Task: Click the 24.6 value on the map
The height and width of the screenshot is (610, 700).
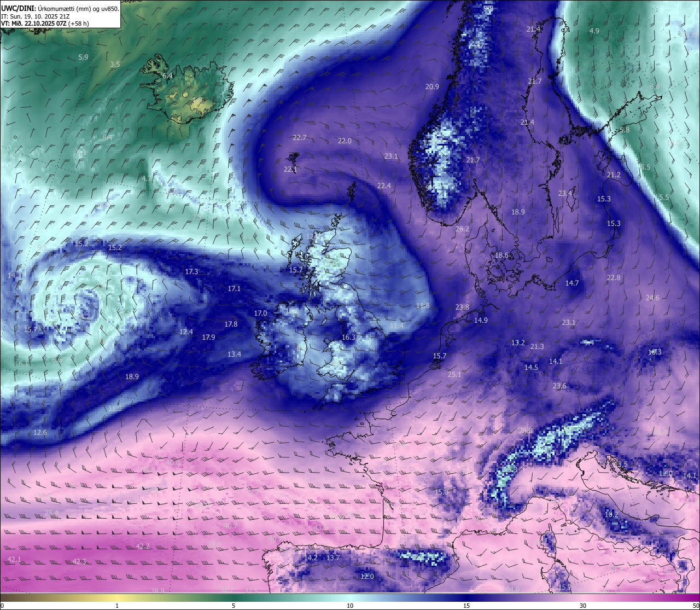Action: pos(652,298)
